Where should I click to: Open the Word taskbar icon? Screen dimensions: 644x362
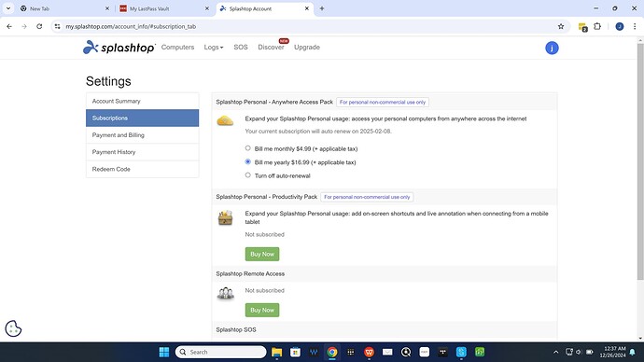click(x=314, y=352)
